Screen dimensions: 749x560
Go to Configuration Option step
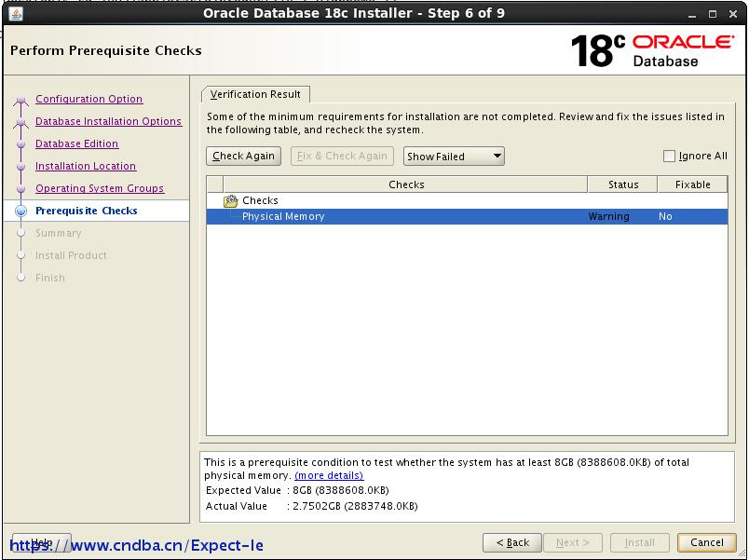click(89, 99)
